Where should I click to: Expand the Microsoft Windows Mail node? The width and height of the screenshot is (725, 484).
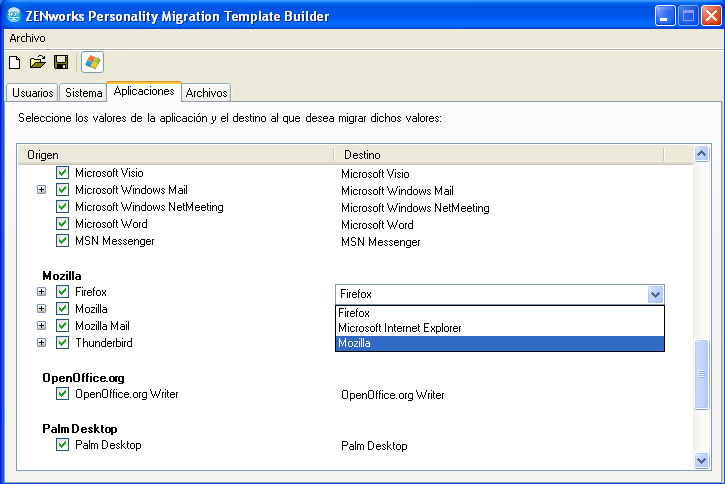click(x=42, y=190)
